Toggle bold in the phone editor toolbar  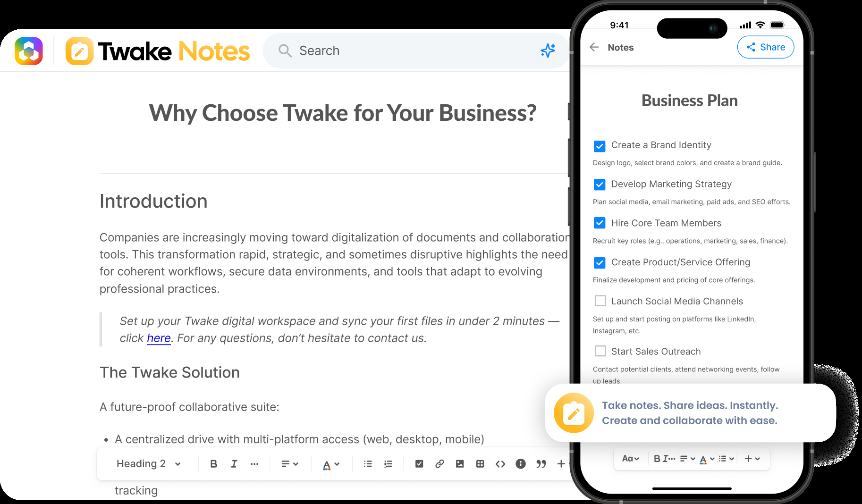coord(657,459)
